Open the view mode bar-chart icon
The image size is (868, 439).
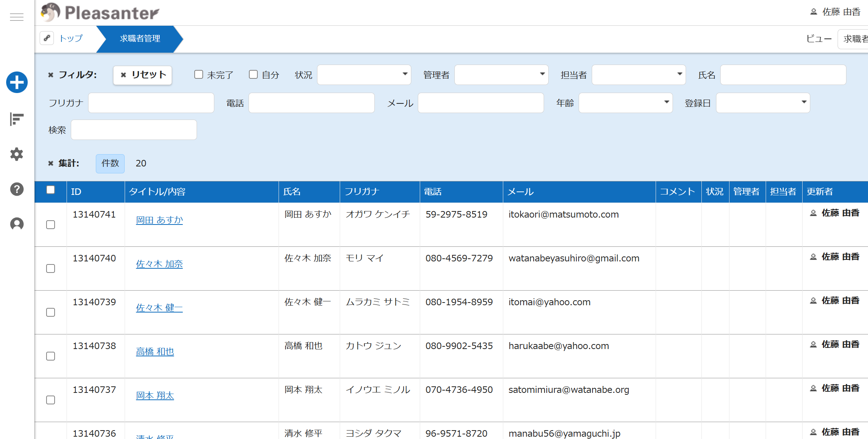click(x=17, y=119)
